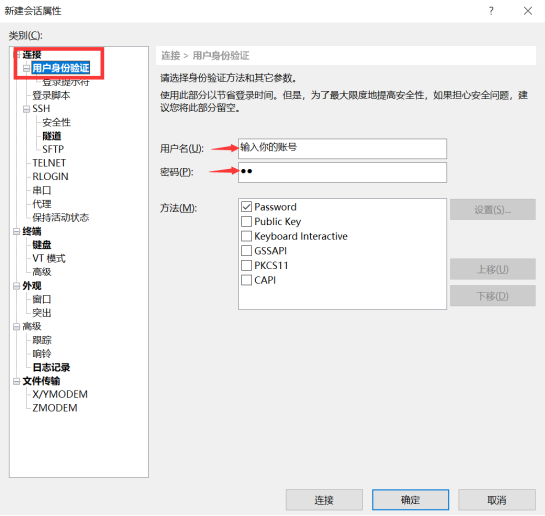Image resolution: width=545 pixels, height=516 pixels.
Task: Collapse the SSH tree node
Action: click(x=26, y=109)
